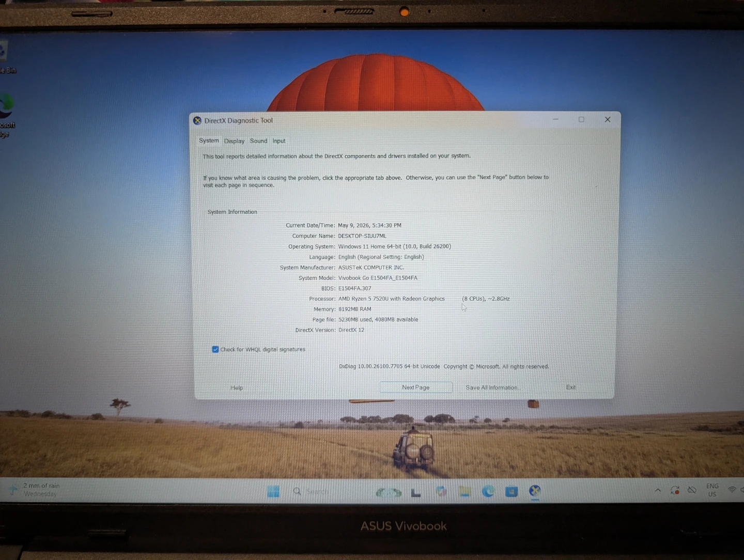Open the Wi-Fi network tray icon
Screen dimensions: 744x560
(x=732, y=489)
